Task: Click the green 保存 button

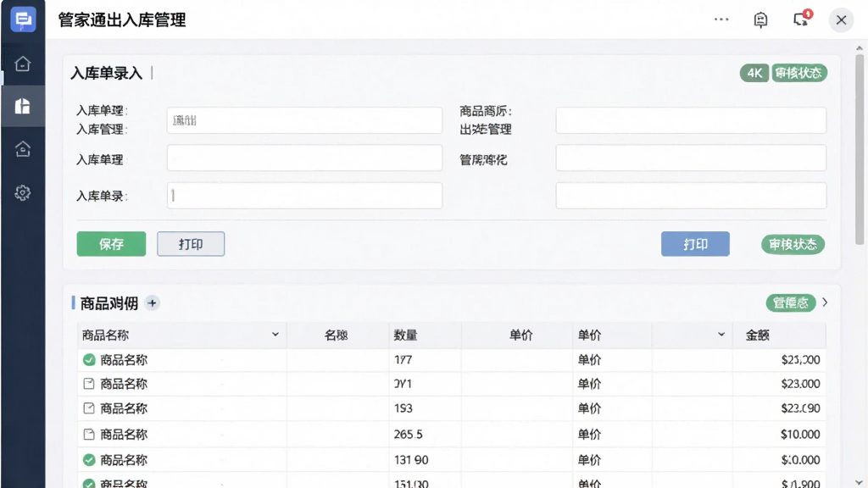Action: [x=111, y=244]
